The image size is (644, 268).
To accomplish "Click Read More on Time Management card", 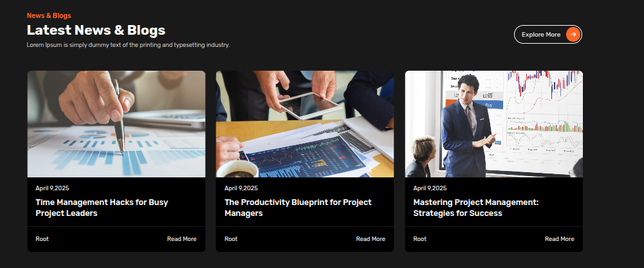I will click(181, 239).
